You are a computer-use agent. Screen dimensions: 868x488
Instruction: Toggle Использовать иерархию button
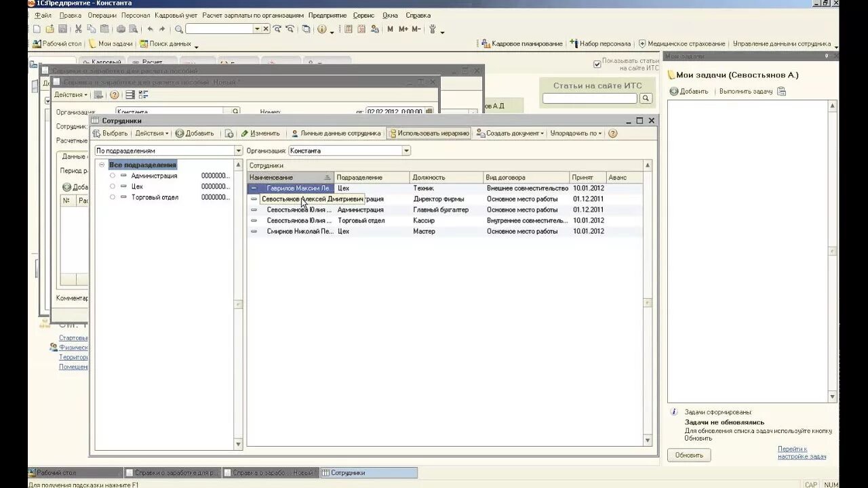[x=429, y=134]
